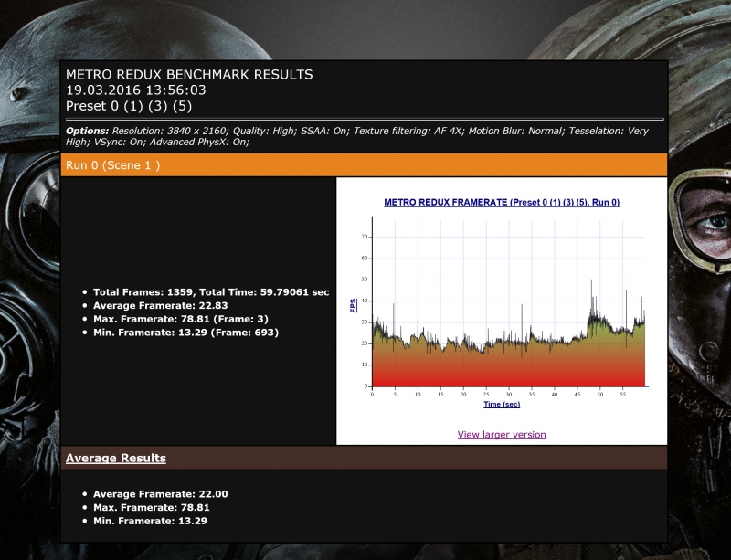Select the "Average Results" heading

point(116,458)
